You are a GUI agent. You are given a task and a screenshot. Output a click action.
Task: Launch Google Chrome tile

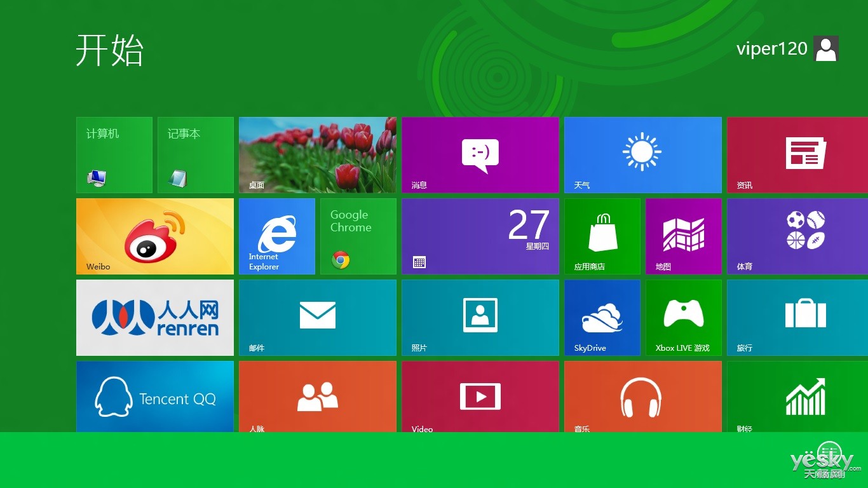(358, 236)
